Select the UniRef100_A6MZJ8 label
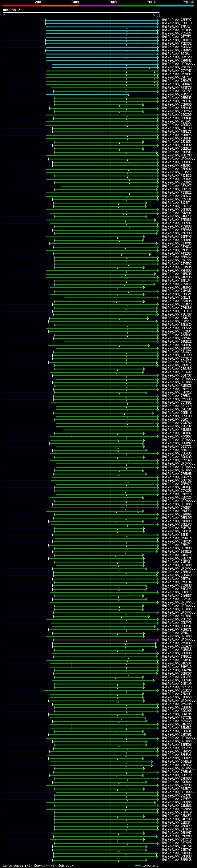 pyautogui.click(x=176, y=94)
